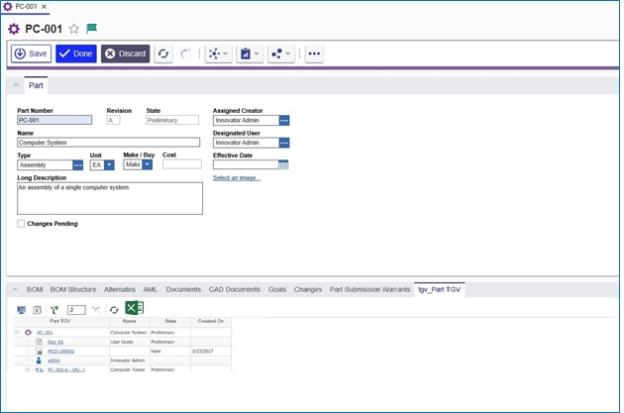Switch to the CAD Documents tab
624x413 pixels.
click(234, 289)
